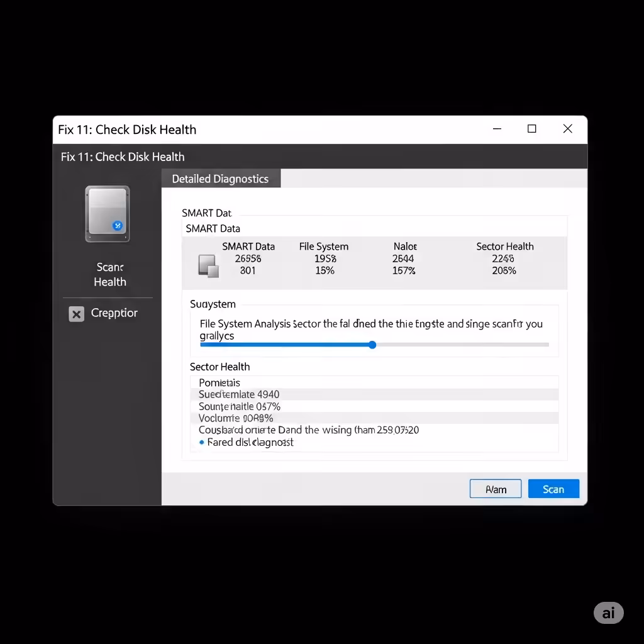Click the filled blue portion of progress bar

point(284,345)
